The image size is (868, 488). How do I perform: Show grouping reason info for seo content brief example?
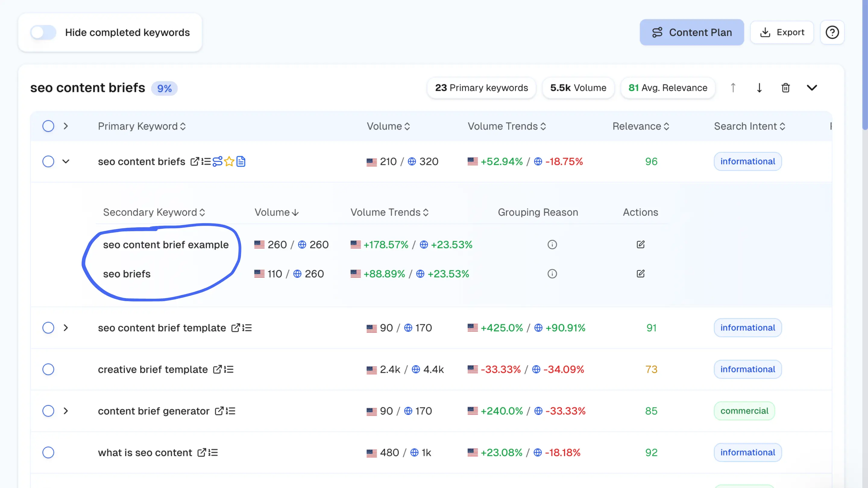[552, 244]
